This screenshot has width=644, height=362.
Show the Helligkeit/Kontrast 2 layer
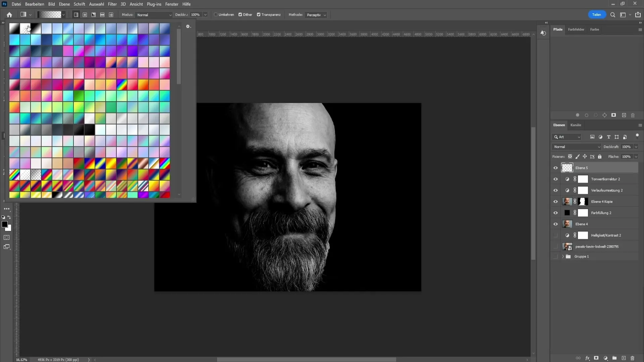[x=555, y=235]
